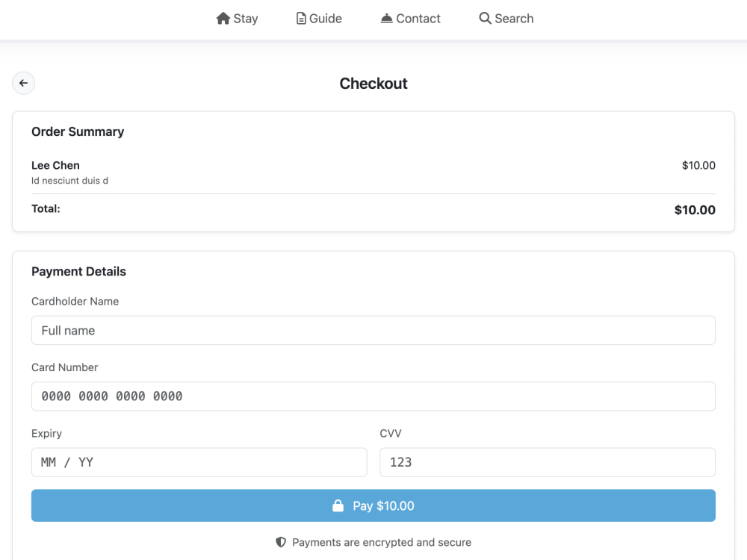Open the Guide menu item

click(319, 19)
